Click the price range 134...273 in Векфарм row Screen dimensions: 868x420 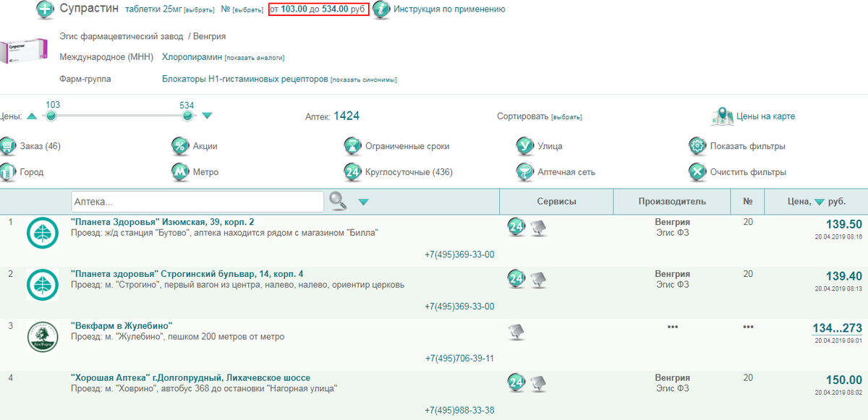tap(837, 328)
